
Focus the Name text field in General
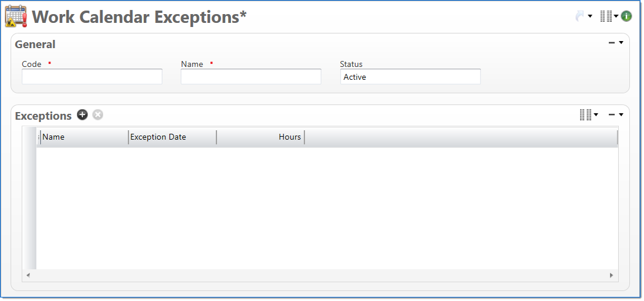251,77
